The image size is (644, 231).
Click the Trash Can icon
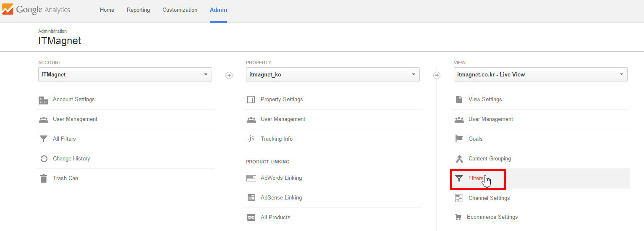point(43,178)
